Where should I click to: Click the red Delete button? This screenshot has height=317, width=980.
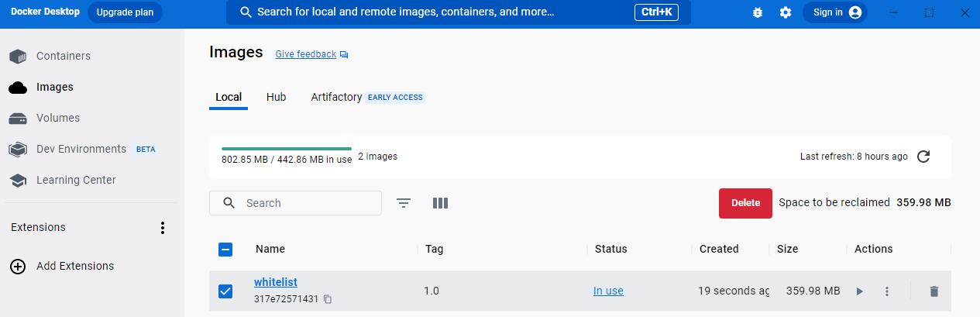(745, 203)
